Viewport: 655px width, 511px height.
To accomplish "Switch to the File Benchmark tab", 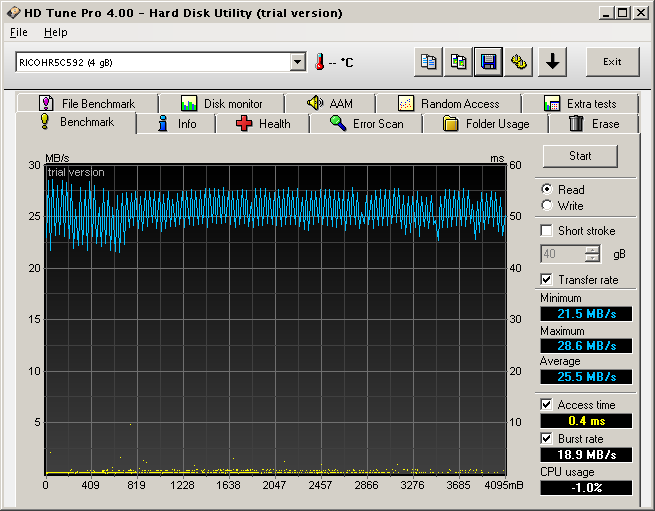I will click(87, 103).
